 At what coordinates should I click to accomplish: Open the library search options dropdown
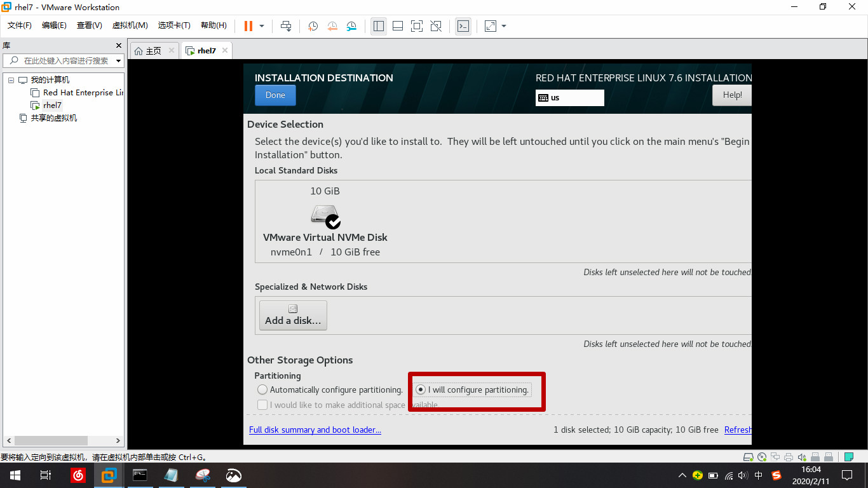tap(118, 61)
